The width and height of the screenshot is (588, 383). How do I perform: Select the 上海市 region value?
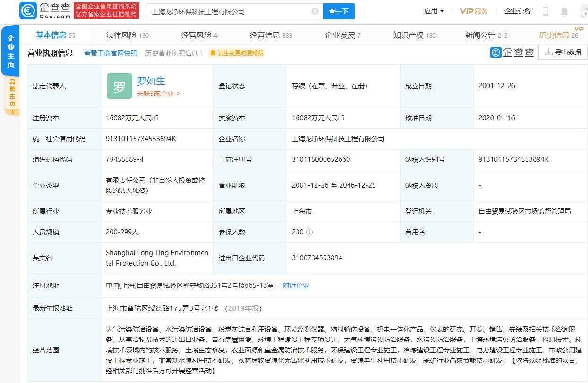point(302,211)
